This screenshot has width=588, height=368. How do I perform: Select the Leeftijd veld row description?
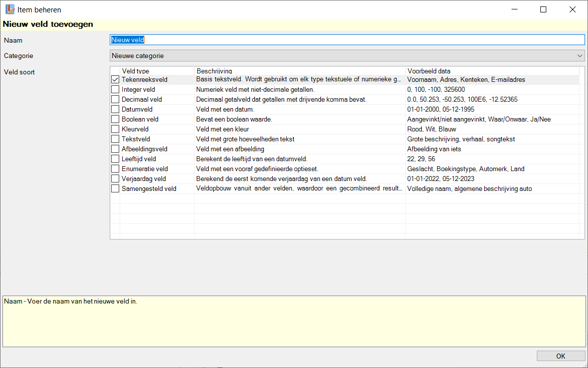(252, 159)
